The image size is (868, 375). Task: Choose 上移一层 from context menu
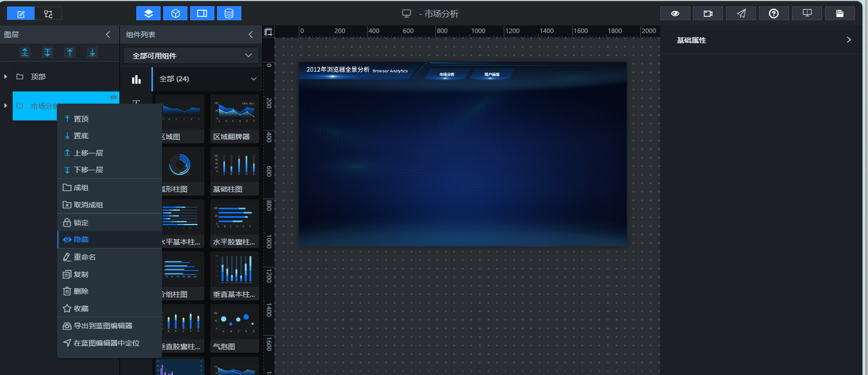(x=109, y=153)
